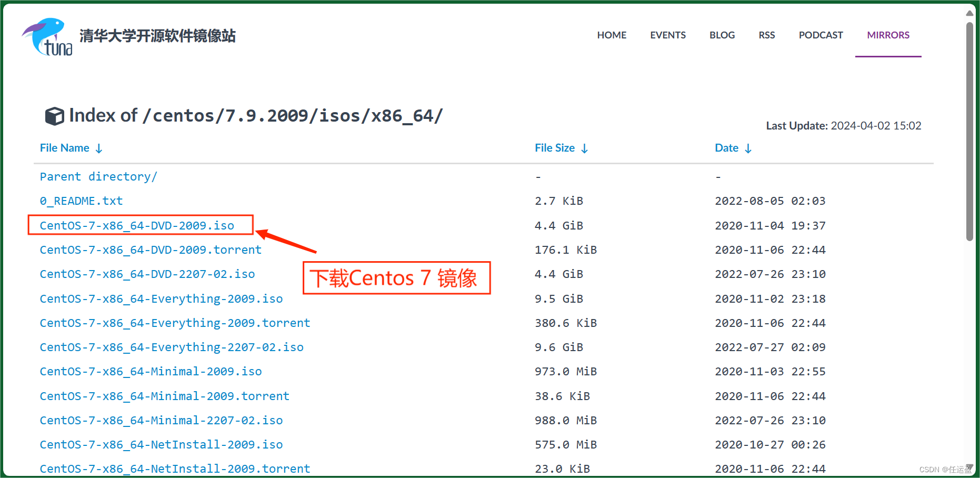Open the RSS page
Image resolution: width=980 pixels, height=478 pixels.
tap(766, 35)
